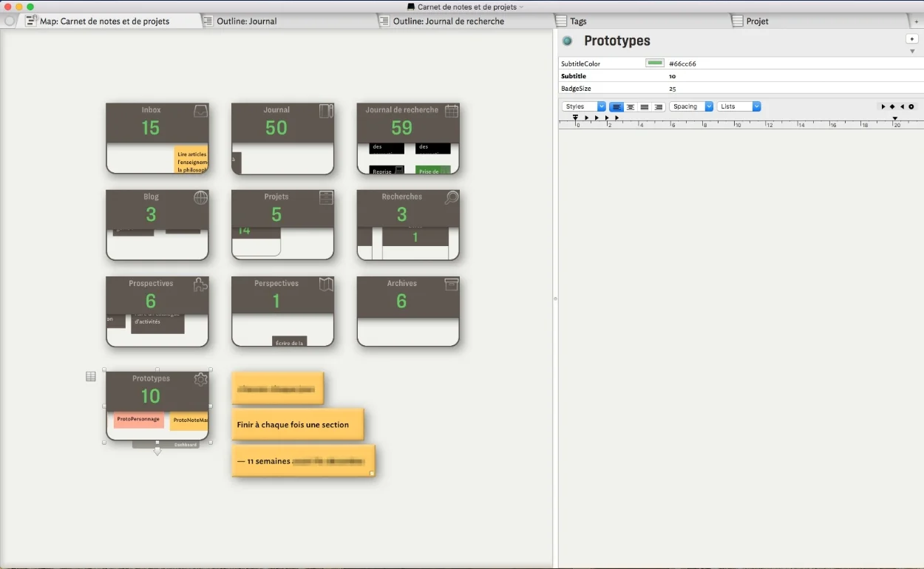Add key attribute with the plus button
924x569 pixels.
tap(912, 39)
